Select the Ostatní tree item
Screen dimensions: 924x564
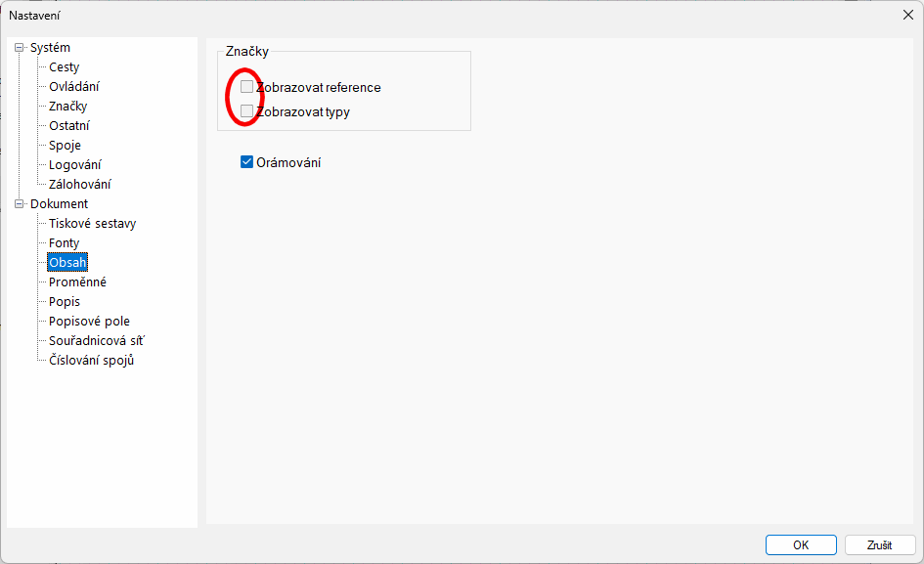69,126
